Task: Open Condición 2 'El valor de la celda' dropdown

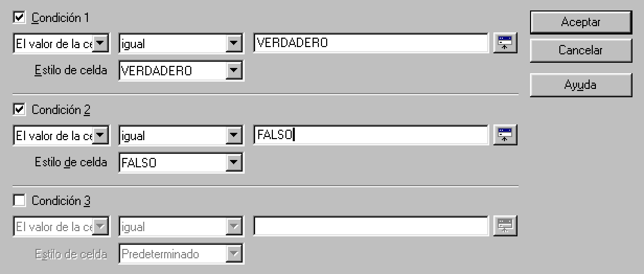Action: click(101, 136)
